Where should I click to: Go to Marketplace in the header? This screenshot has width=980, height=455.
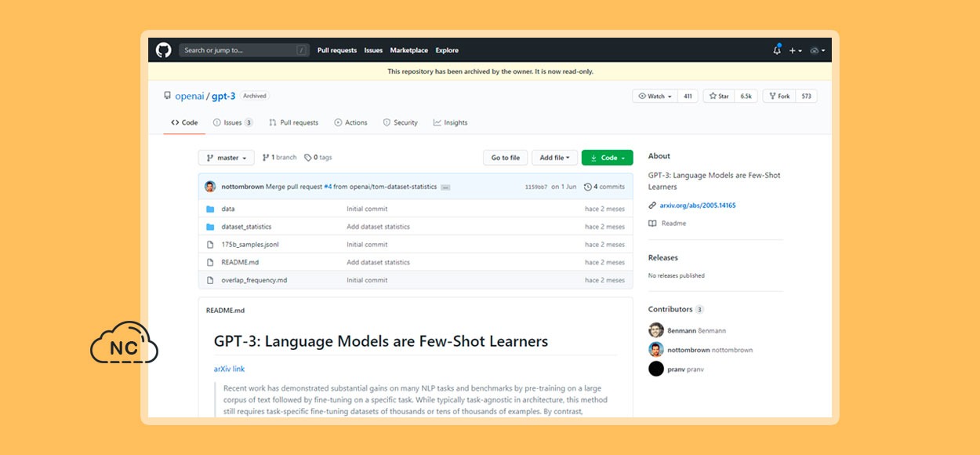click(409, 50)
